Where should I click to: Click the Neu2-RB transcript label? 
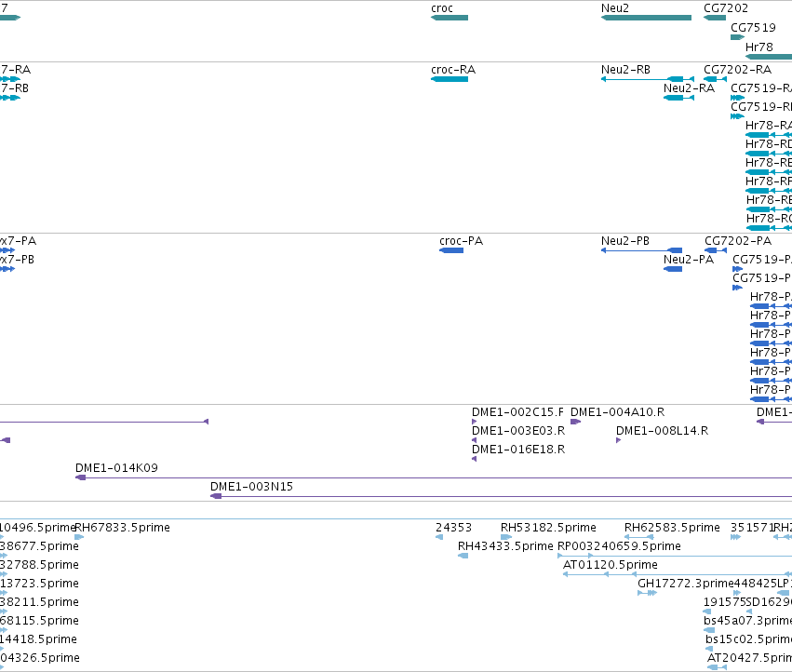pos(625,70)
